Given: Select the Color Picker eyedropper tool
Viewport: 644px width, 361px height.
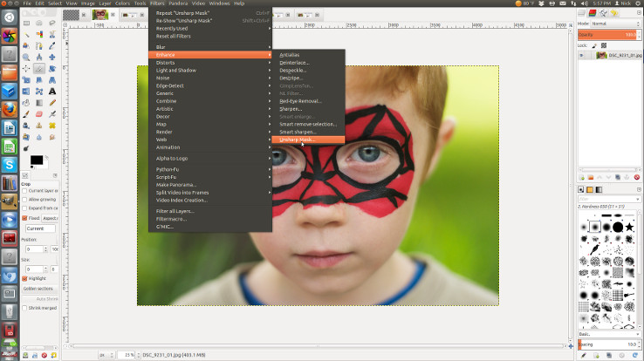Looking at the screenshot, I should [52, 46].
